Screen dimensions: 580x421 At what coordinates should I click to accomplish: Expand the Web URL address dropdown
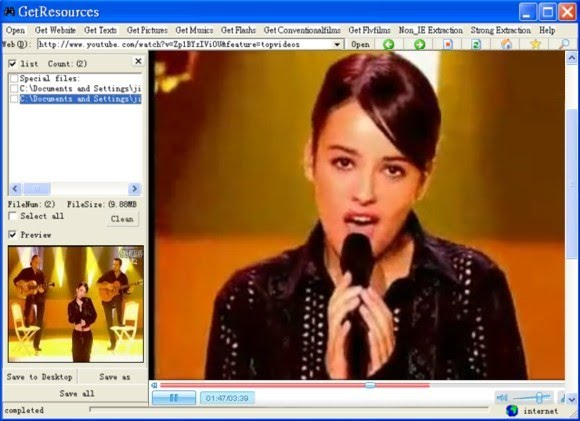pos(337,44)
